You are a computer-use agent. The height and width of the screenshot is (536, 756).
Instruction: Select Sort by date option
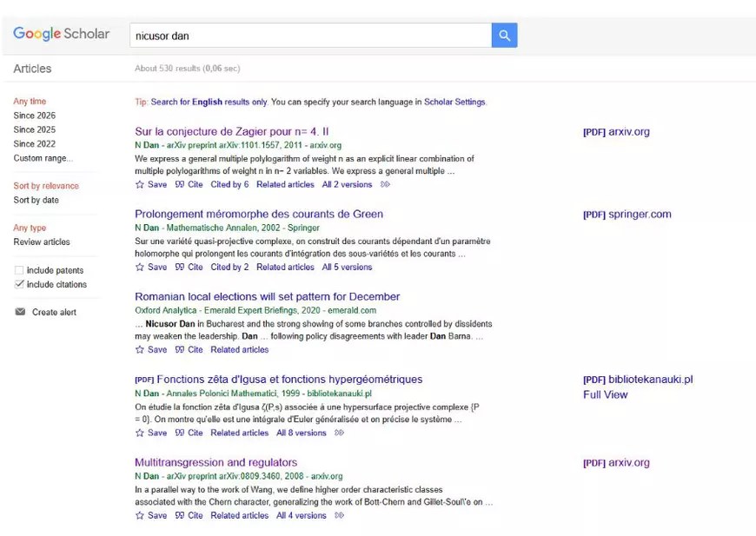point(36,200)
